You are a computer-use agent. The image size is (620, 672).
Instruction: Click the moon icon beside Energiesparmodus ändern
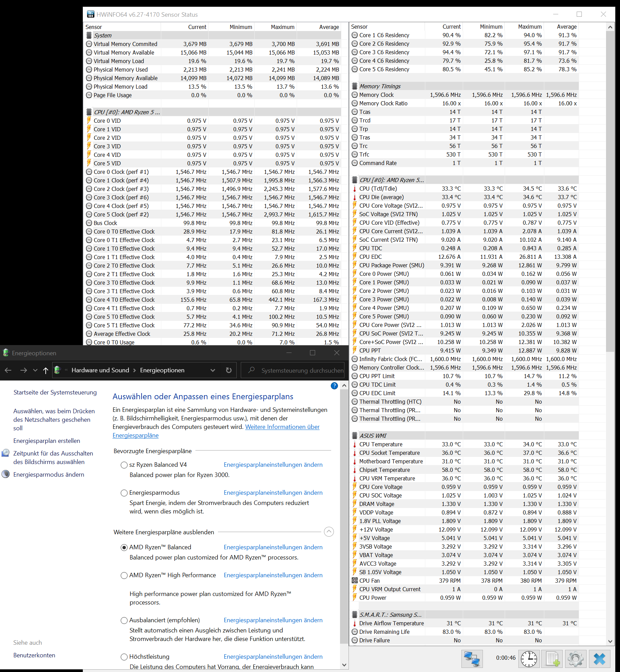[x=6, y=474]
